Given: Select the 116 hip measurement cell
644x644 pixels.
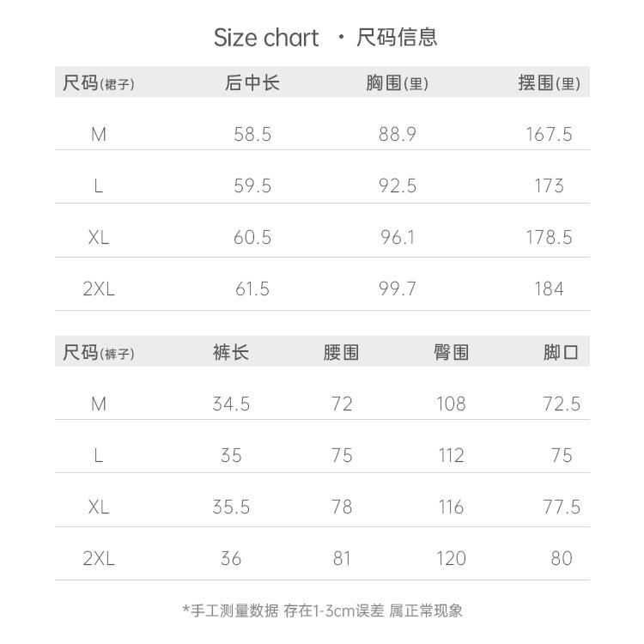Looking at the screenshot, I should [451, 507].
